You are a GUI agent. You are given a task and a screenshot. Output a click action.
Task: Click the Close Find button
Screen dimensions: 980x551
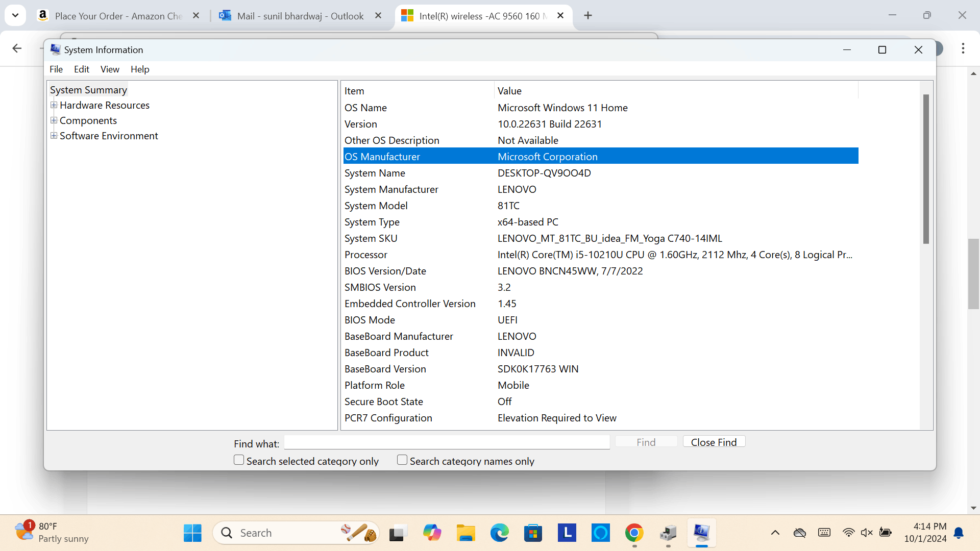[x=714, y=442]
